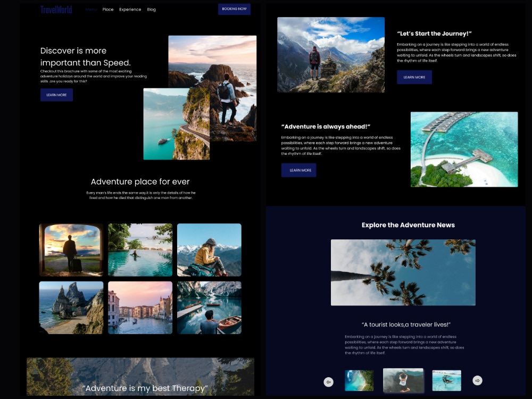Click LEARN MORE under Adventure is always ahead
The image size is (532, 399).
[298, 170]
